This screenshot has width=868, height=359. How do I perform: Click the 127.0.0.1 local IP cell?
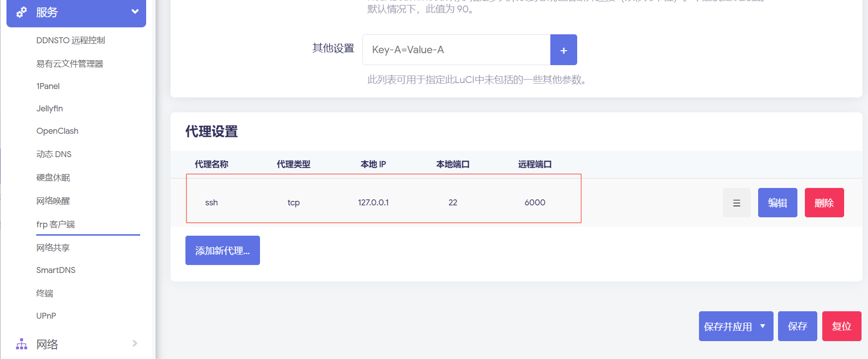pos(373,202)
